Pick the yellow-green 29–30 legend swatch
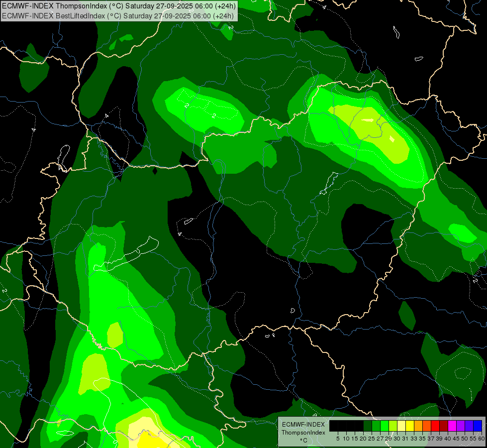This screenshot has width=487, height=448. 393,426
